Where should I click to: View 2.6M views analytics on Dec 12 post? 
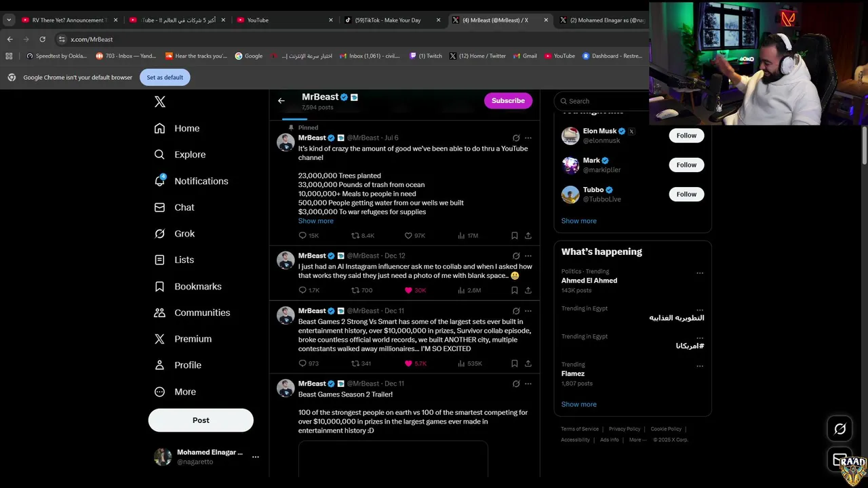click(x=469, y=290)
